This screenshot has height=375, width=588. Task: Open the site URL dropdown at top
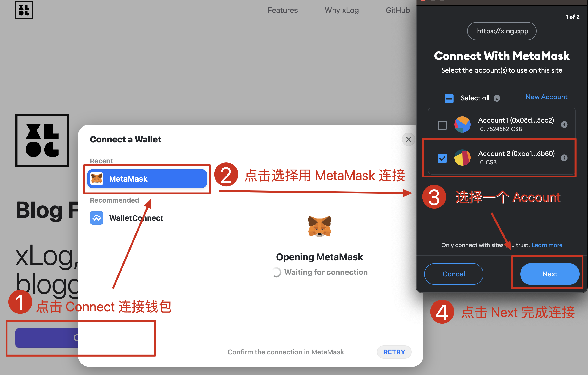point(502,31)
